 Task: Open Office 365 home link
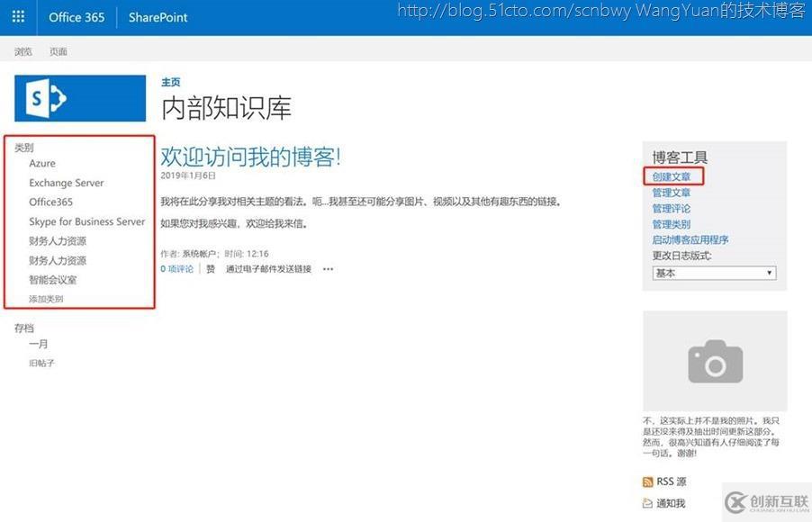[x=77, y=17]
